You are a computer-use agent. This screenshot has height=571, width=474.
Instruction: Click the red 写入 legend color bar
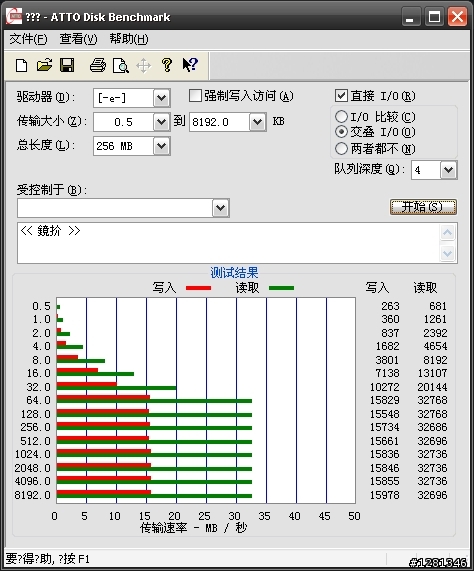[198, 288]
